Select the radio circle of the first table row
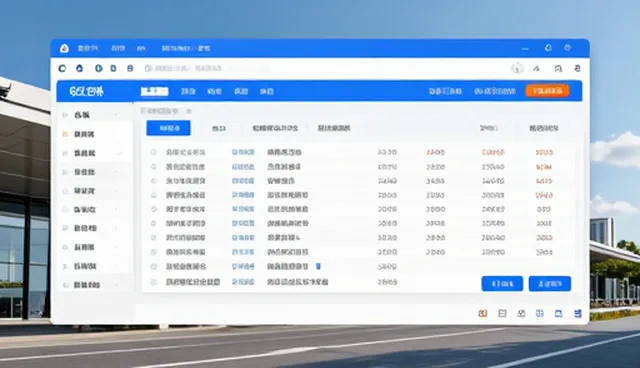Image resolution: width=640 pixels, height=368 pixels. pyautogui.click(x=153, y=152)
